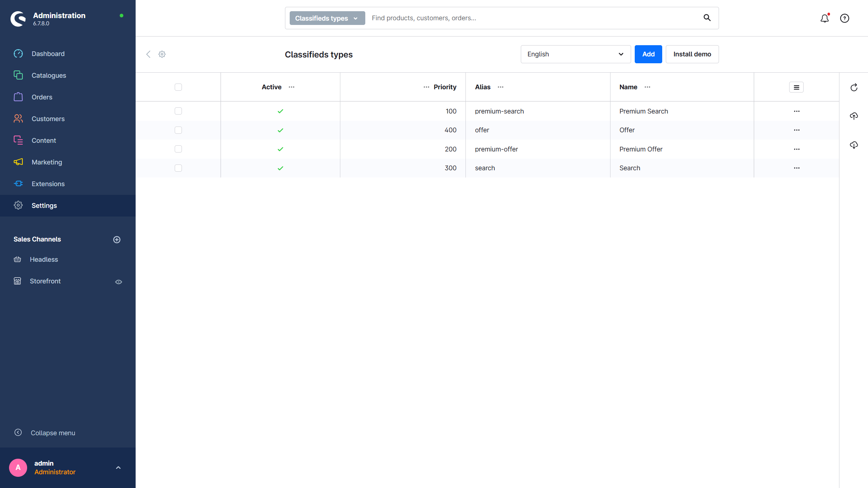Add a sales channel with plus icon

point(117,240)
